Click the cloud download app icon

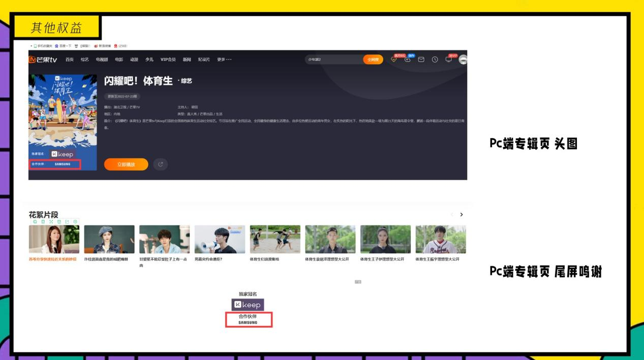point(407,59)
